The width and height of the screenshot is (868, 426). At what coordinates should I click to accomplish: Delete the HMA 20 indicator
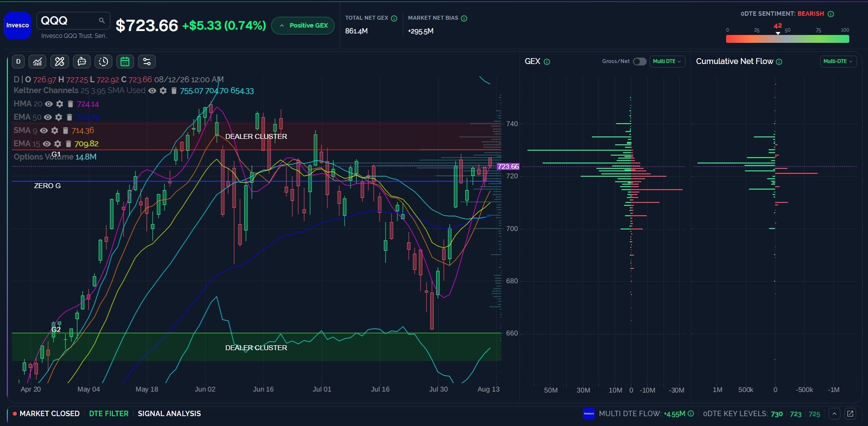(70, 104)
